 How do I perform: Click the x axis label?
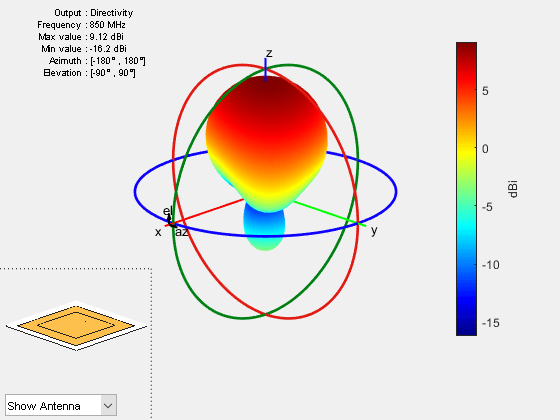pos(158,232)
